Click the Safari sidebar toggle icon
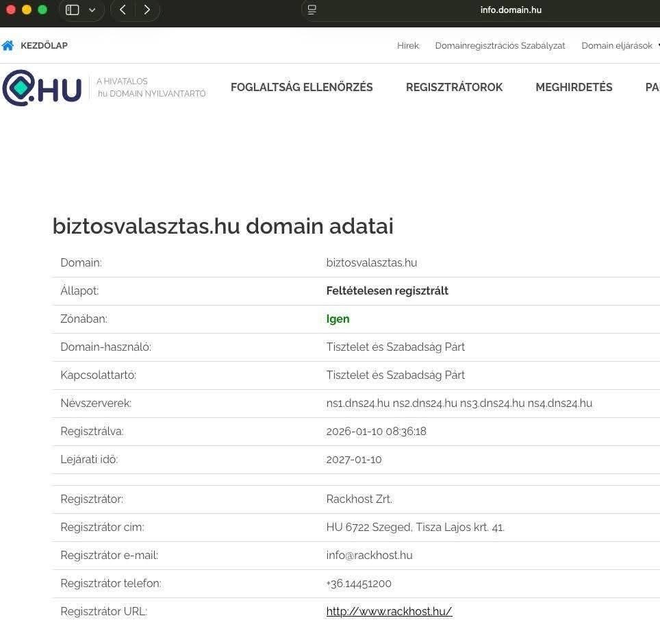Viewport: 660px width, 644px height. [73, 10]
